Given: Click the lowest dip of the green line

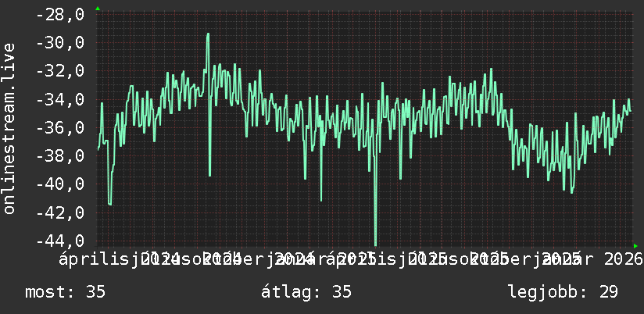Looking at the screenshot, I should 375,244.
